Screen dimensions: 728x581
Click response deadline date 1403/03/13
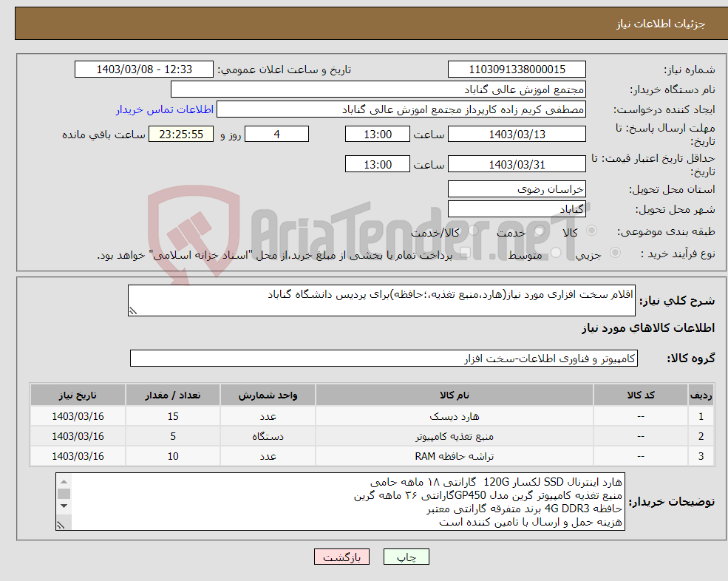pos(517,135)
